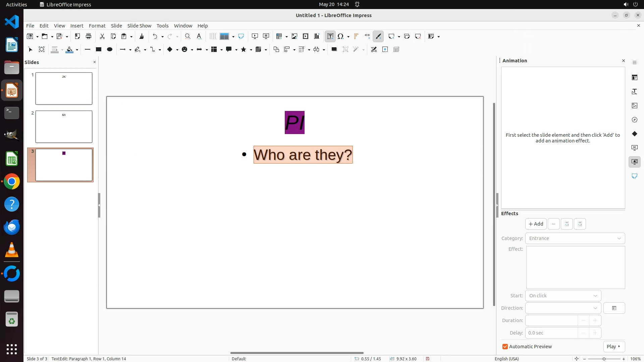Open the sidebar Navigator compass icon
Viewport: 644px width, 362px height.
(x=635, y=120)
